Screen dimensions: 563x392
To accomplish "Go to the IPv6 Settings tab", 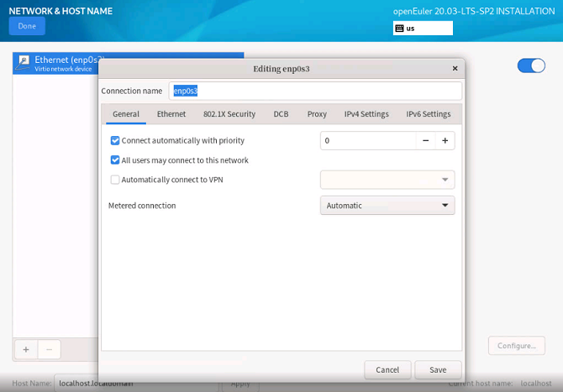I will (x=428, y=114).
